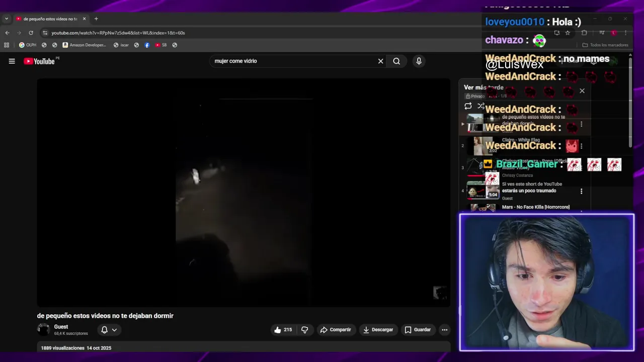Go to the YouTube home logo
Image resolution: width=644 pixels, height=362 pixels.
[x=39, y=61]
